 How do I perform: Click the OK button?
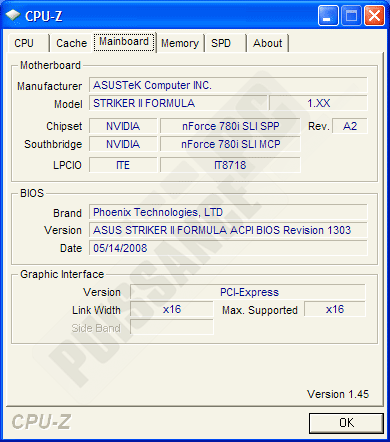click(x=346, y=423)
